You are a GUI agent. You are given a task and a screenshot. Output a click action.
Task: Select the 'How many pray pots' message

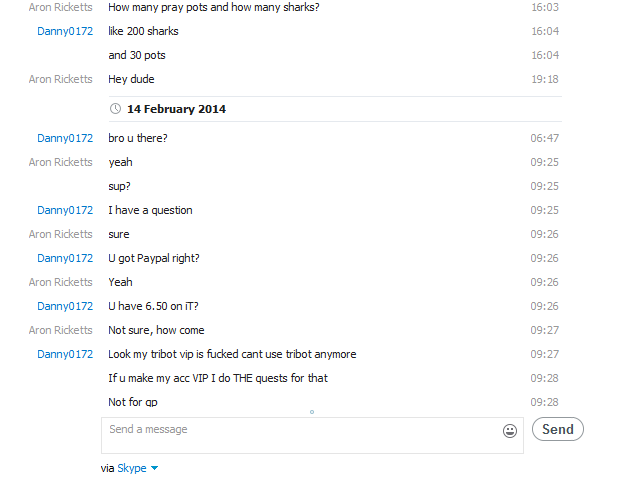213,7
